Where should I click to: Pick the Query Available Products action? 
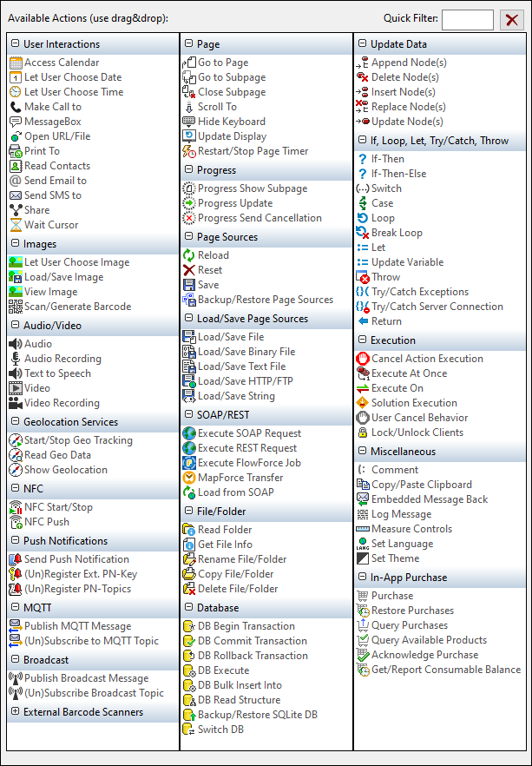(429, 640)
